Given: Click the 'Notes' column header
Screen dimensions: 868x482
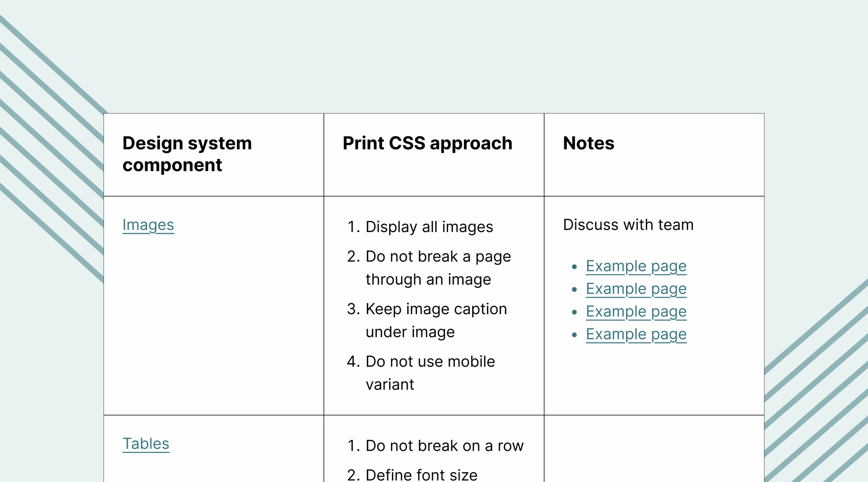Looking at the screenshot, I should click(x=589, y=143).
